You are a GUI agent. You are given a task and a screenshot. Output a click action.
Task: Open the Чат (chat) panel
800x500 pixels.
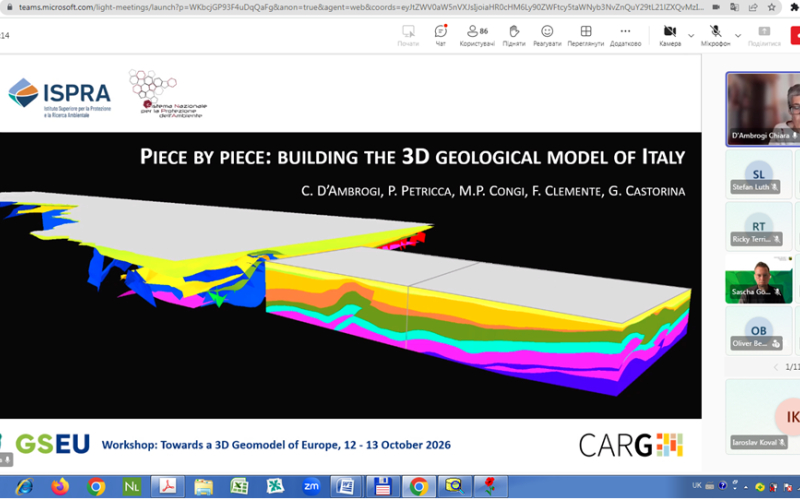click(440, 35)
